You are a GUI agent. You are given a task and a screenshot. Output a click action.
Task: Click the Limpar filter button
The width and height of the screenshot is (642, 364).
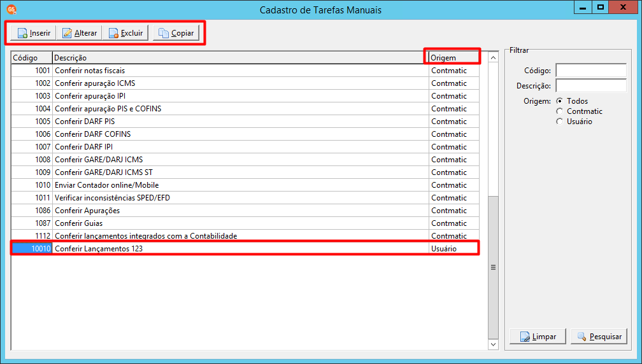538,337
